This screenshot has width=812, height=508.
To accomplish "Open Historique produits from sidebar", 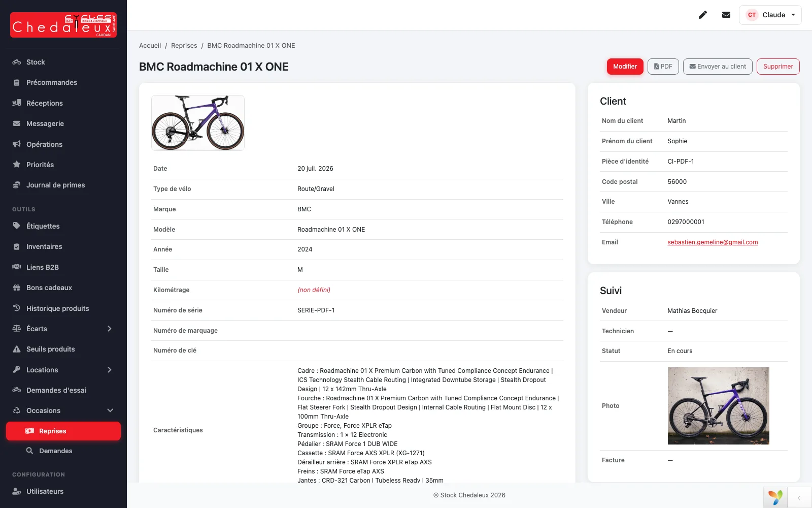I will [63, 308].
